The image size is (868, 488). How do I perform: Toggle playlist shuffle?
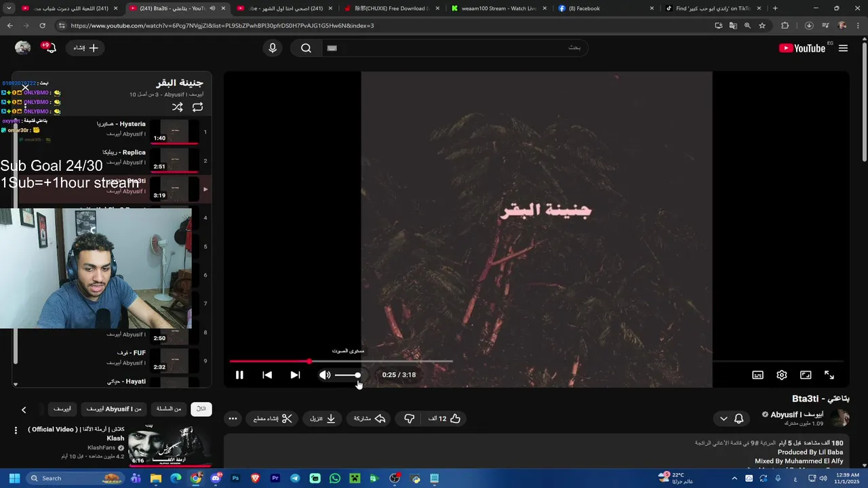click(178, 107)
